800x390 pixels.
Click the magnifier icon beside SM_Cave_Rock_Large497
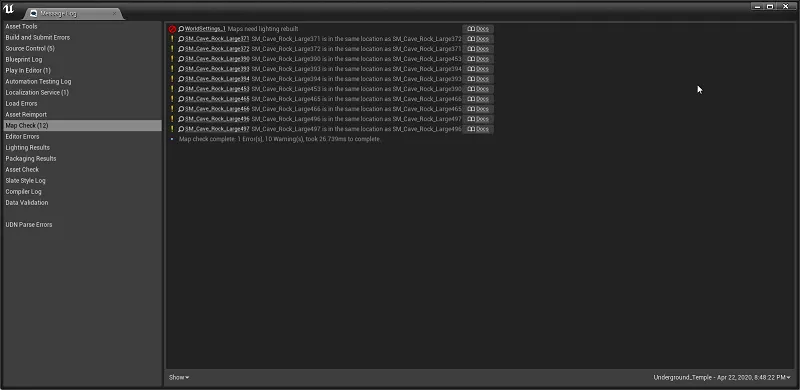(181, 129)
